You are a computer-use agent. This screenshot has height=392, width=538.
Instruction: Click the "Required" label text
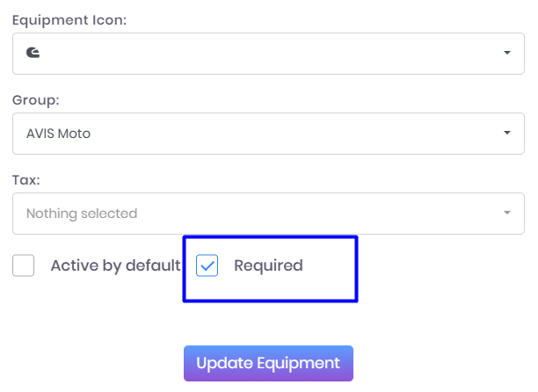[x=268, y=265]
